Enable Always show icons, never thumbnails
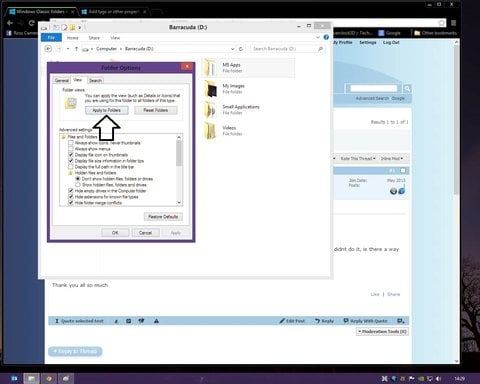Screen dimensions: 480x384 (x=71, y=143)
